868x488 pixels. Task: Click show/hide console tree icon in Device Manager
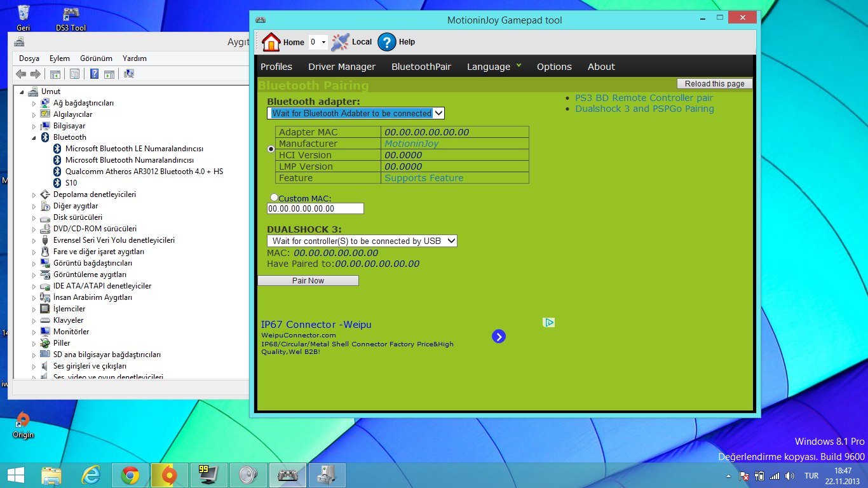(x=55, y=74)
